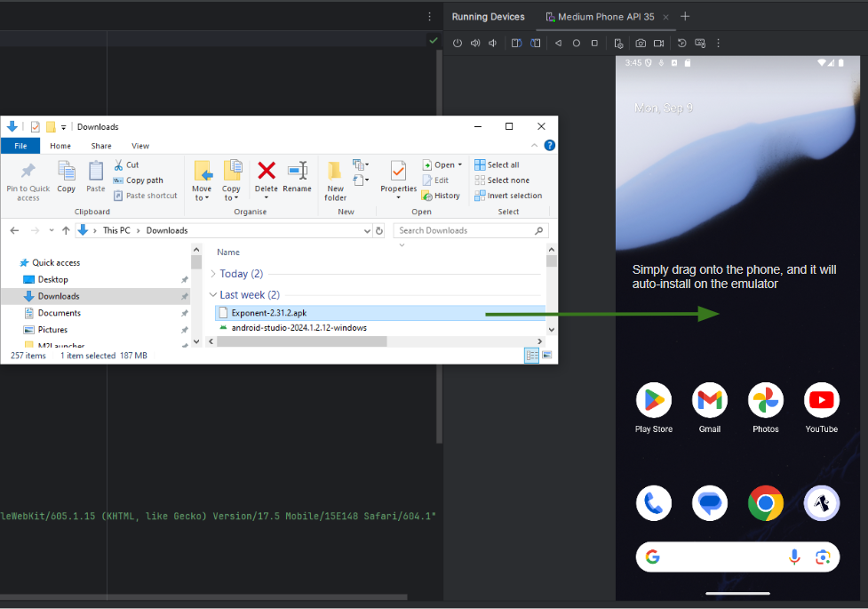The width and height of the screenshot is (868, 609).
Task: Expand the Today file group
Action: (x=213, y=274)
